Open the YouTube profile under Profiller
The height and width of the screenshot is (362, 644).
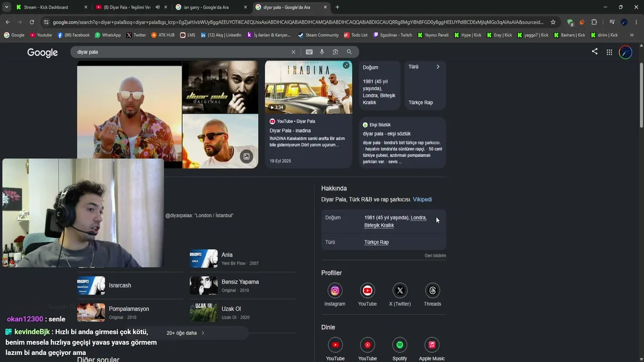pos(367,295)
